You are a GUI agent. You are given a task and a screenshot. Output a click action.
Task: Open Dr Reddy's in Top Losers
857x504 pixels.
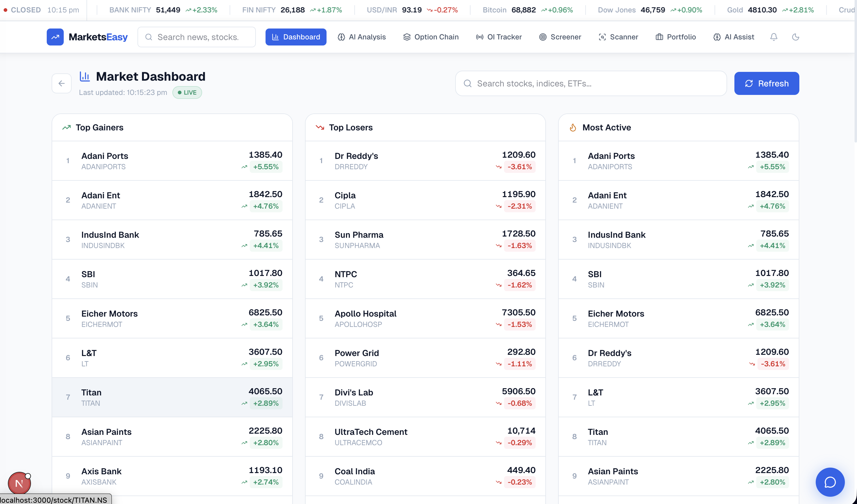[x=425, y=161]
